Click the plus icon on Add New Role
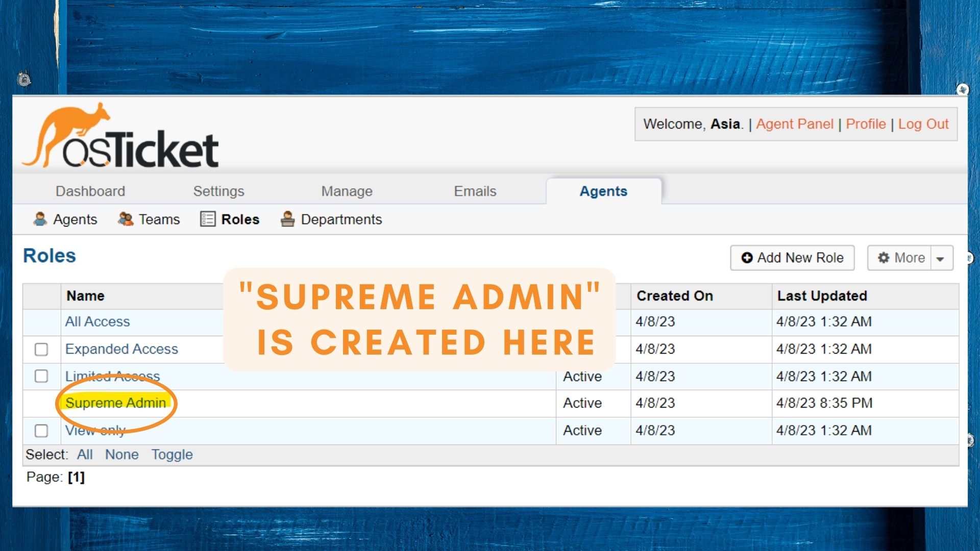The width and height of the screenshot is (980, 551). tap(747, 258)
